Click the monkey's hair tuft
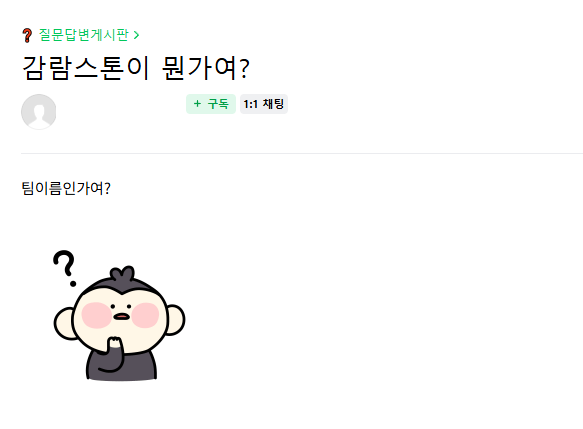The image size is (583, 429). [x=122, y=274]
